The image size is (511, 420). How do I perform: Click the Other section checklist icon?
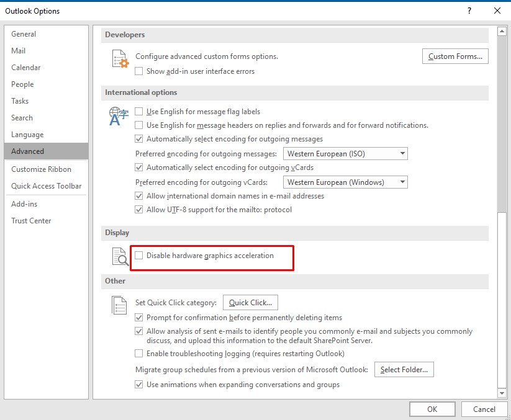[119, 305]
